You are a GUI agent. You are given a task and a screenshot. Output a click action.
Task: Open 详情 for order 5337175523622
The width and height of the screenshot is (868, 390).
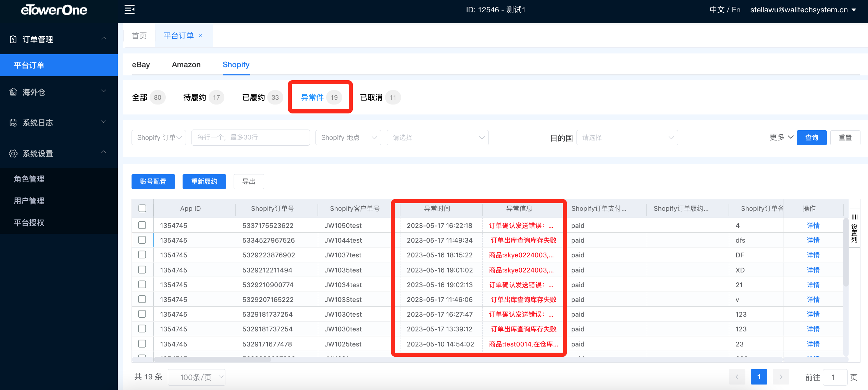point(813,225)
